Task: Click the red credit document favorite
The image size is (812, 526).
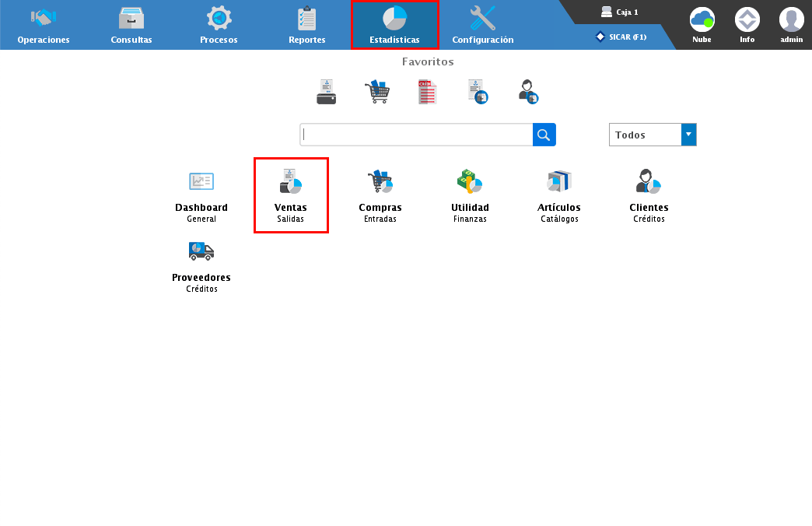Action: [427, 92]
